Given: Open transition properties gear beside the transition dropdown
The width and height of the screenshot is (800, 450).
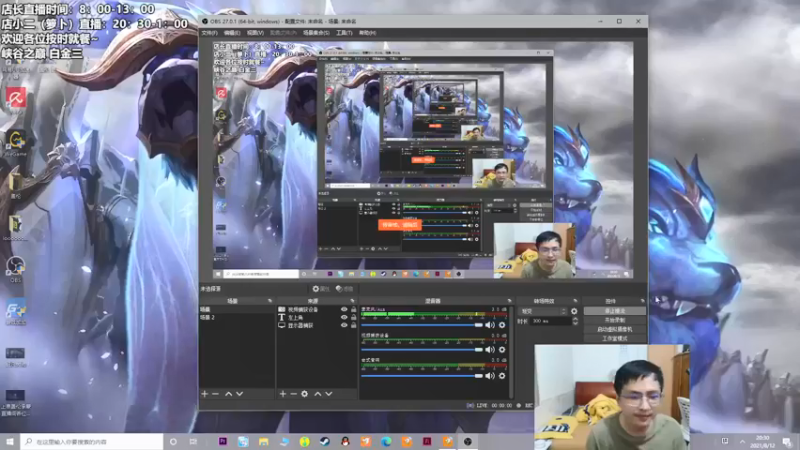Looking at the screenshot, I should point(574,311).
